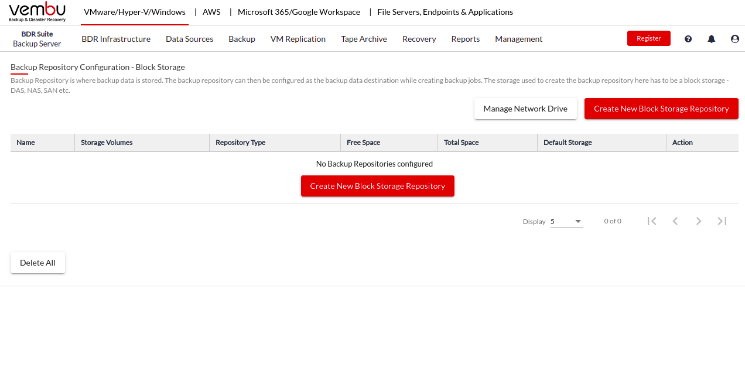Go to previous page arrow

pyautogui.click(x=675, y=221)
